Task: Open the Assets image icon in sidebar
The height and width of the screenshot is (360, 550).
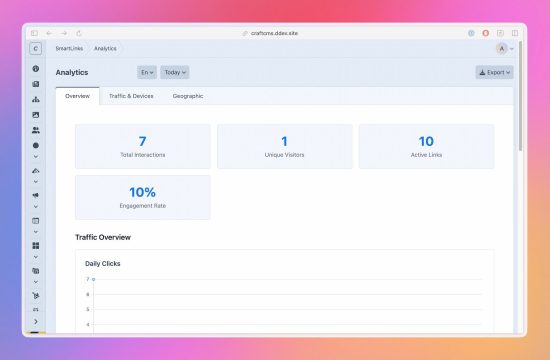Action: pyautogui.click(x=35, y=115)
